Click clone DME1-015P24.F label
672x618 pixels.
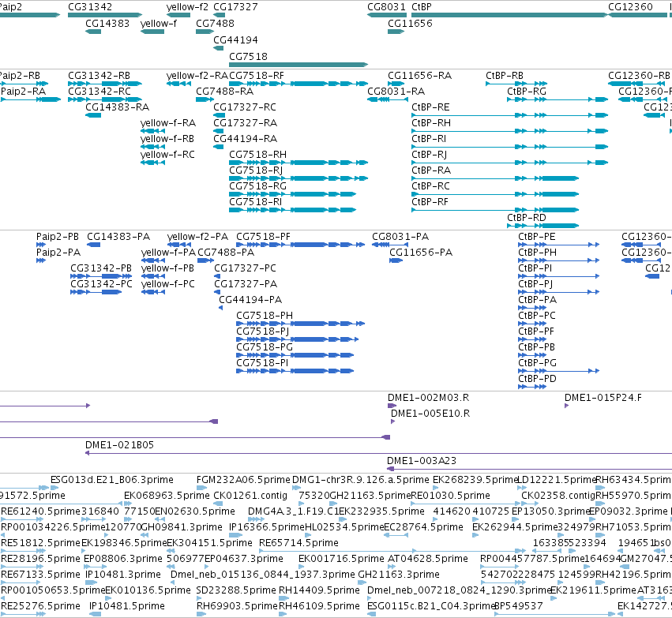point(603,398)
